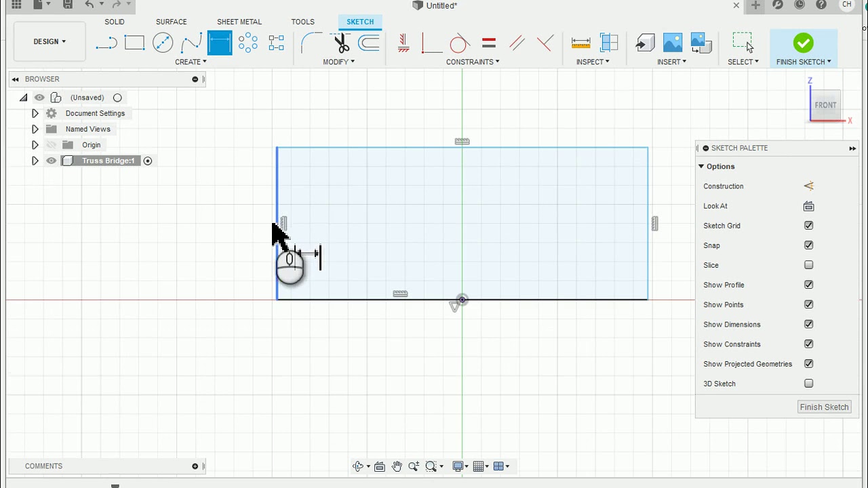Screen dimensions: 868x488
Task: Select the Zoom tool in navigation bar
Action: tap(414, 466)
